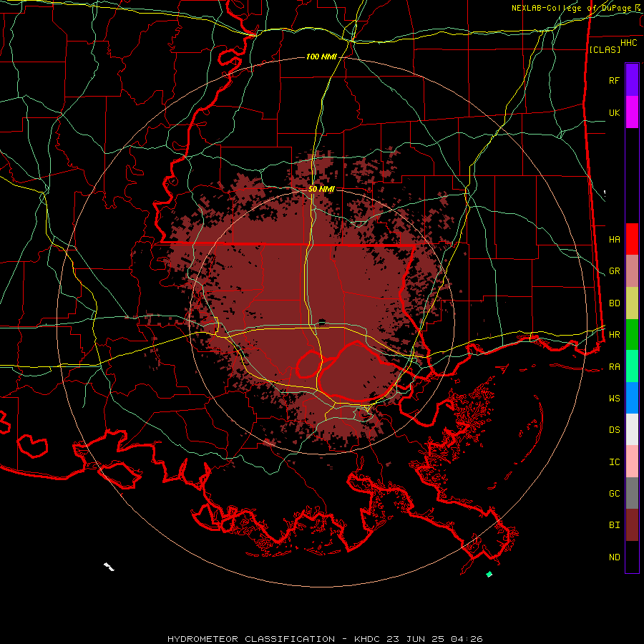Click the HA red legend swatch
This screenshot has height=644, width=644.
(632, 239)
